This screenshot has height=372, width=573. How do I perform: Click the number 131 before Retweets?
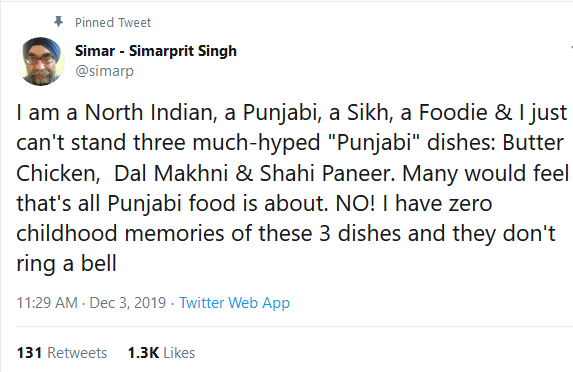coord(29,353)
